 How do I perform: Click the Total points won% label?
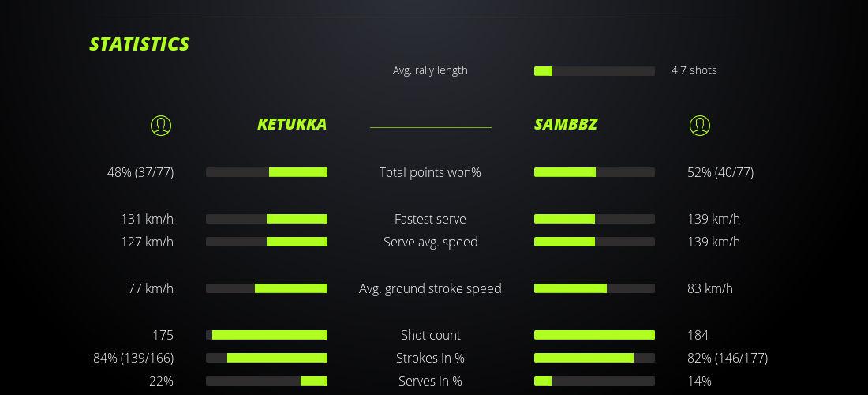430,172
